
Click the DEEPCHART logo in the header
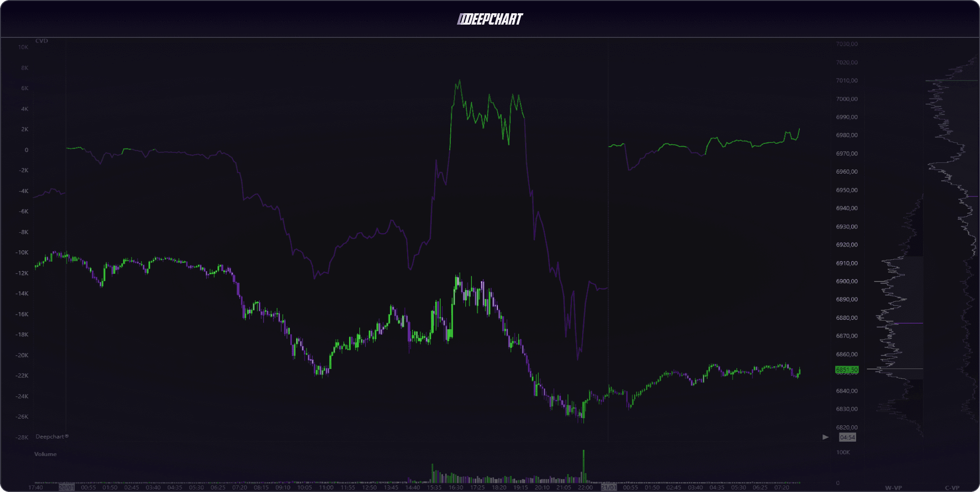(490, 19)
